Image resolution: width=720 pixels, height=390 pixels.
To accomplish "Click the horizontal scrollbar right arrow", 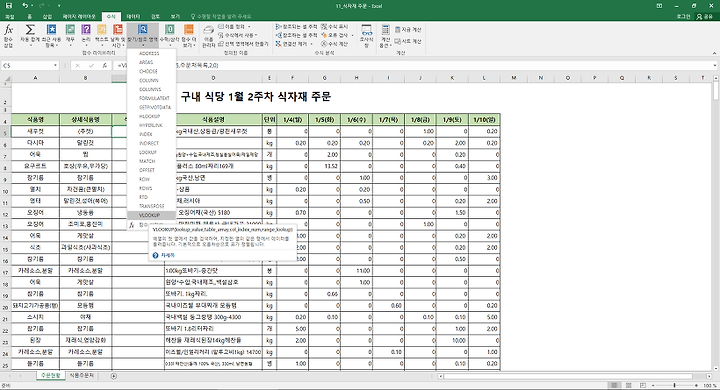I will click(708, 376).
